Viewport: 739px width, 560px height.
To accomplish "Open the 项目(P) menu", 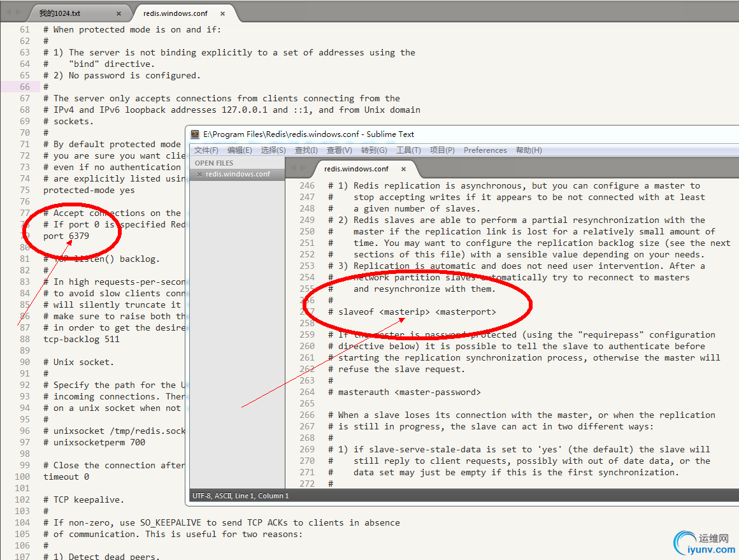I will 442,150.
